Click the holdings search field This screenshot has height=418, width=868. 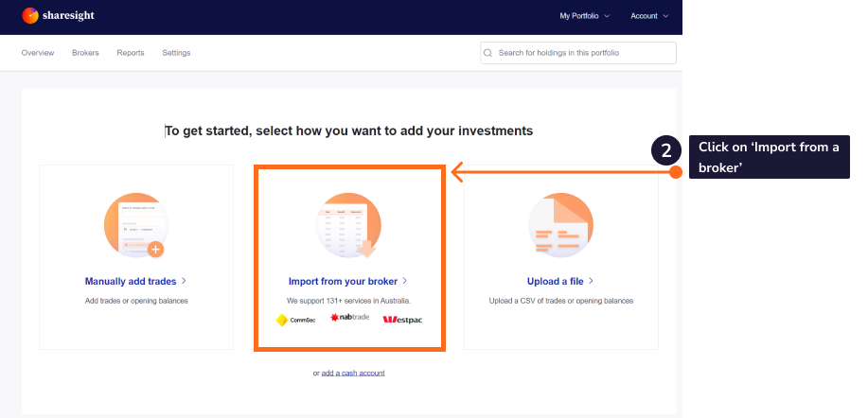pyautogui.click(x=578, y=53)
